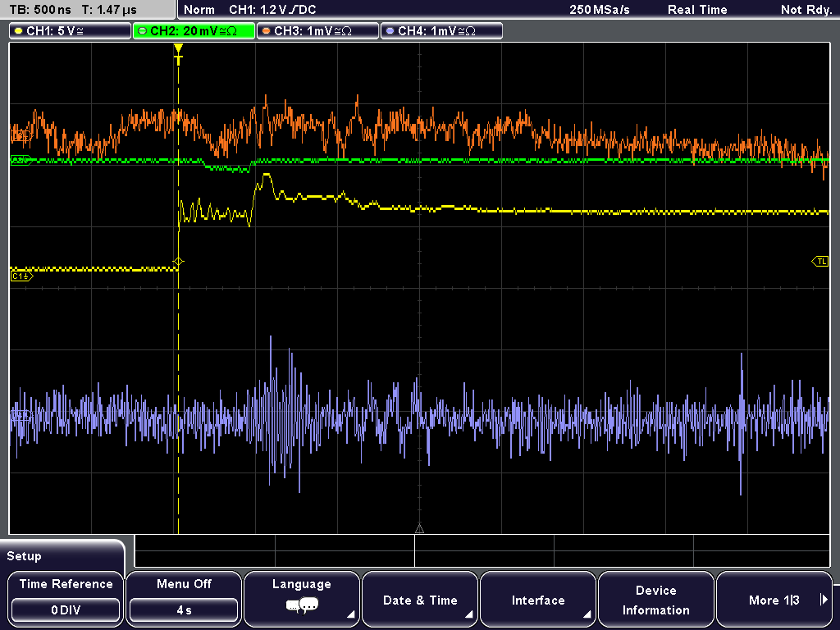Click the 4 s menu off value
Viewport: 840px width, 630px height.
pos(184,610)
